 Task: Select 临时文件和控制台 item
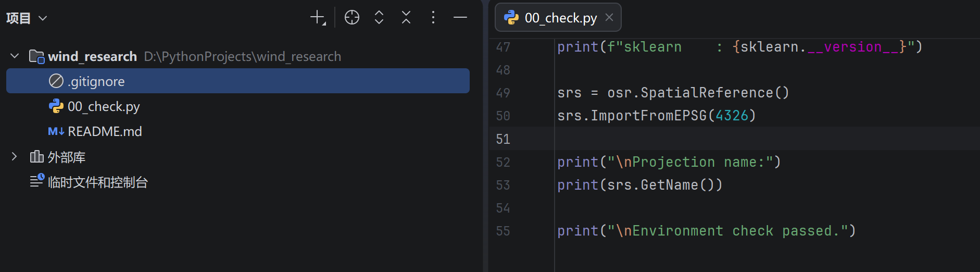coord(98,182)
